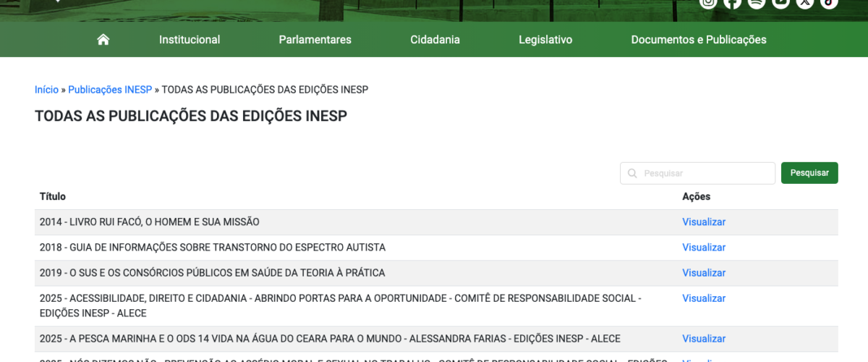Open the Institucional menu
The height and width of the screenshot is (362, 868).
coord(190,40)
